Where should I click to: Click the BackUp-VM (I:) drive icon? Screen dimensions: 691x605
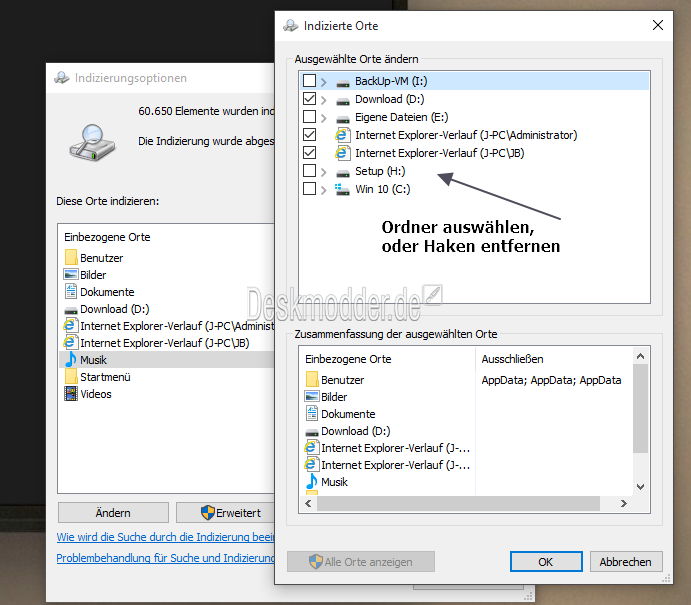(342, 83)
